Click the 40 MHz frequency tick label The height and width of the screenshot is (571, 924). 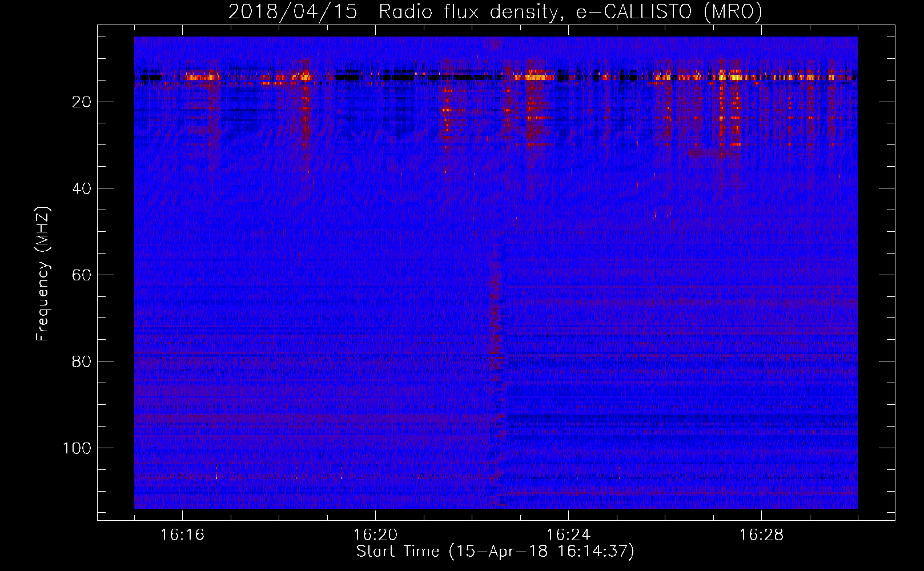[82, 188]
